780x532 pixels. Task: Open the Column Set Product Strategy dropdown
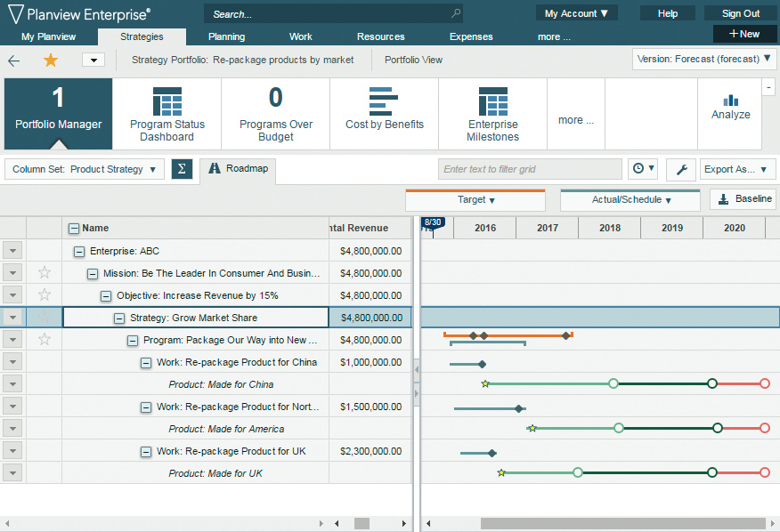(85, 169)
